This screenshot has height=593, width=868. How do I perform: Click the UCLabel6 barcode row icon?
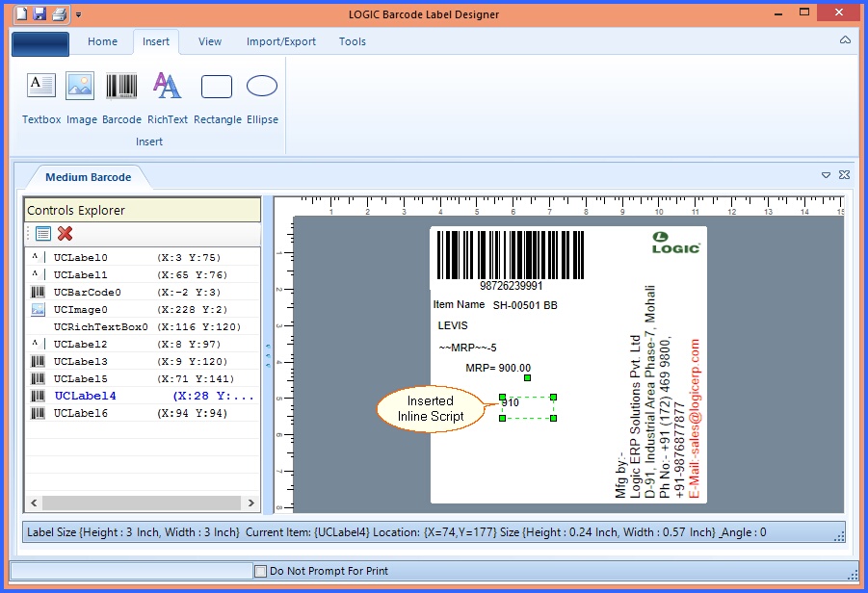[x=38, y=413]
